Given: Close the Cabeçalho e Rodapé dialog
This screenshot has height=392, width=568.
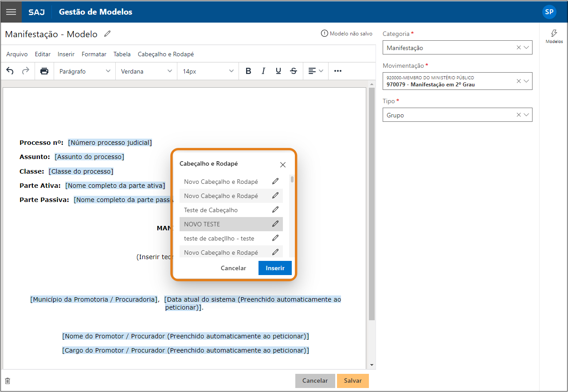Looking at the screenshot, I should [283, 165].
